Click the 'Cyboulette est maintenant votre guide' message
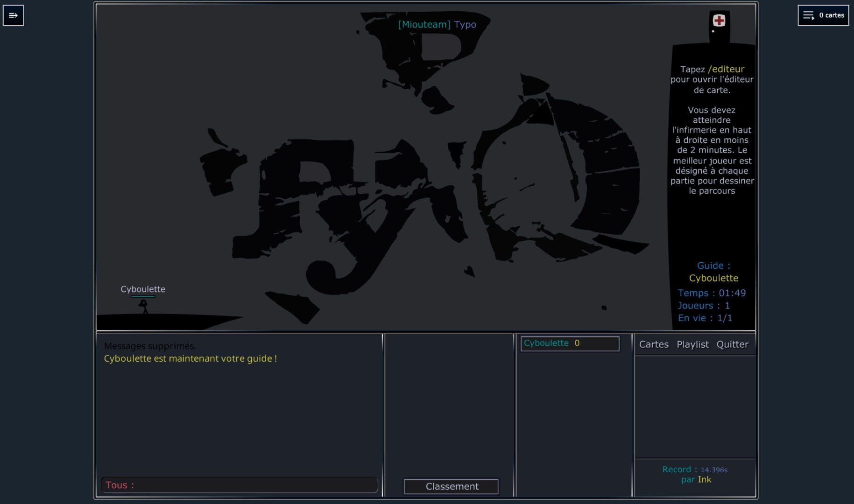The image size is (854, 504). point(190,358)
